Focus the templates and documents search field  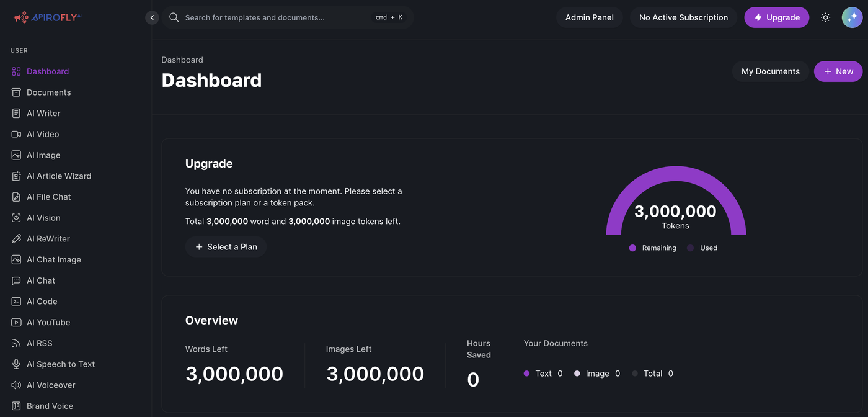(x=273, y=17)
